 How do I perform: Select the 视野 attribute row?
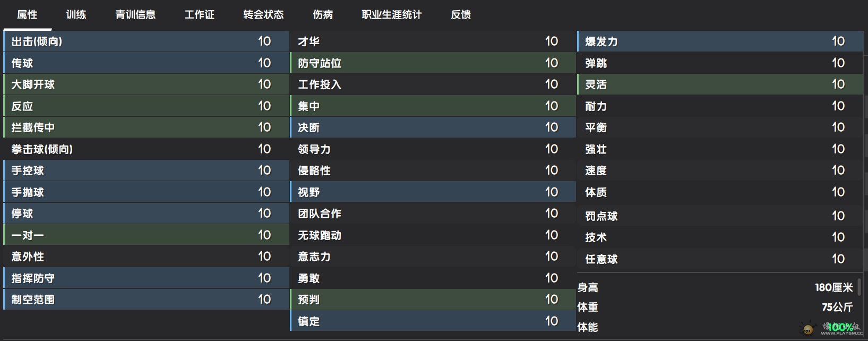(x=433, y=192)
